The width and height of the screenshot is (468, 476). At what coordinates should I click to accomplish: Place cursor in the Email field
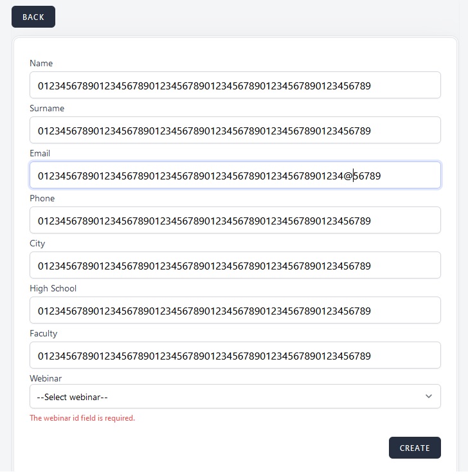pos(235,175)
